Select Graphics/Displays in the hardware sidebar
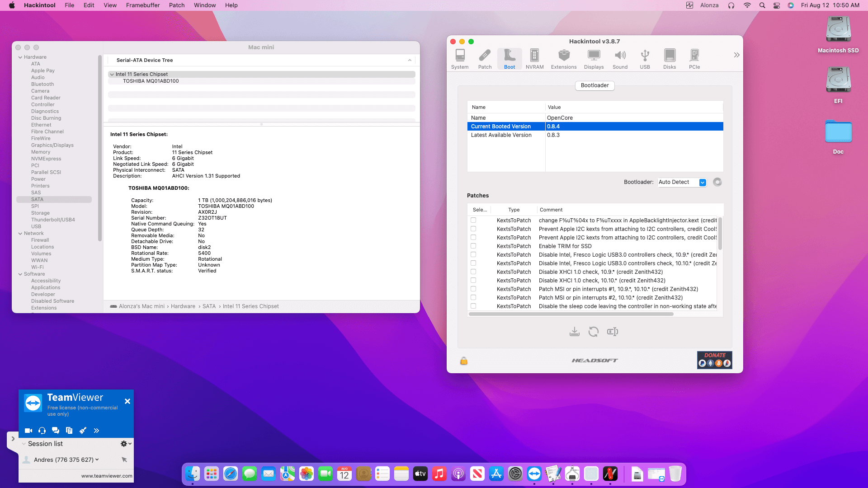 pos(52,145)
